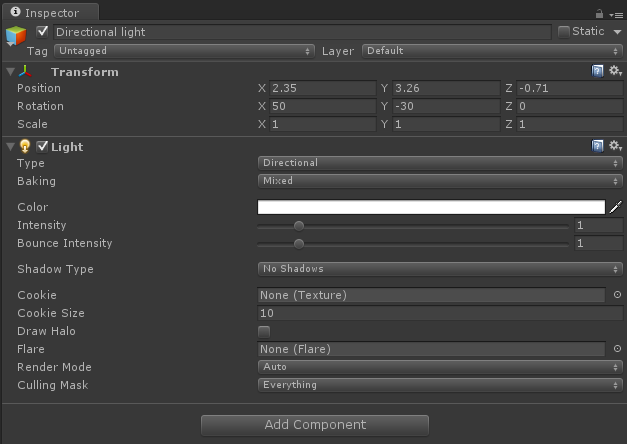Image resolution: width=627 pixels, height=444 pixels.
Task: Open the Tag dropdown
Action: coord(184,51)
